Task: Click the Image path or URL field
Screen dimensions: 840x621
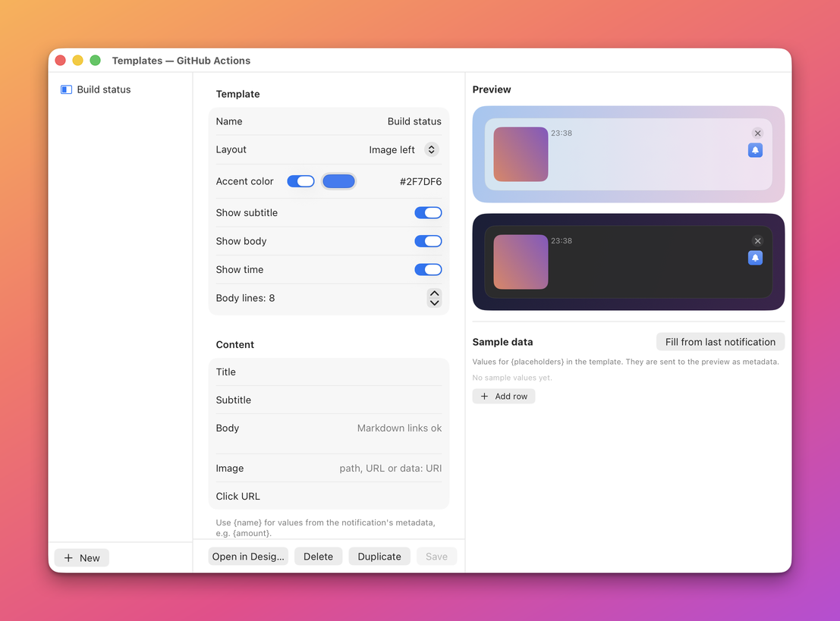Action: pyautogui.click(x=329, y=469)
